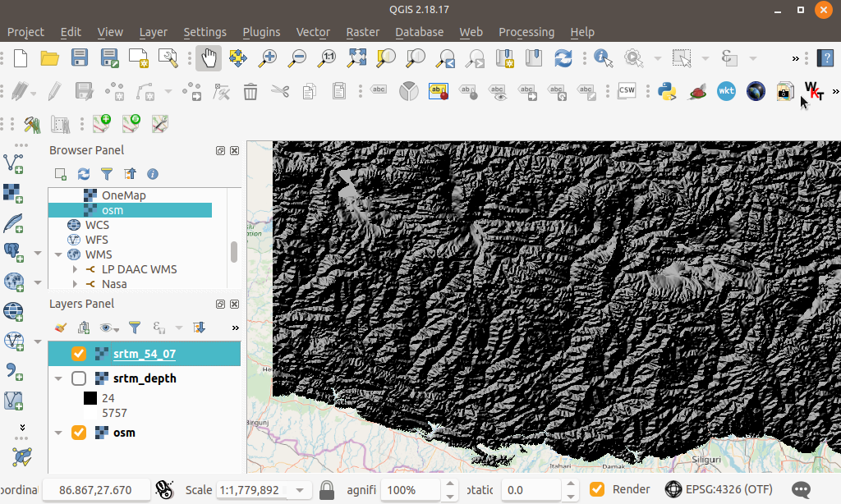Refresh the Browser Panel
The width and height of the screenshot is (841, 504).
point(84,174)
